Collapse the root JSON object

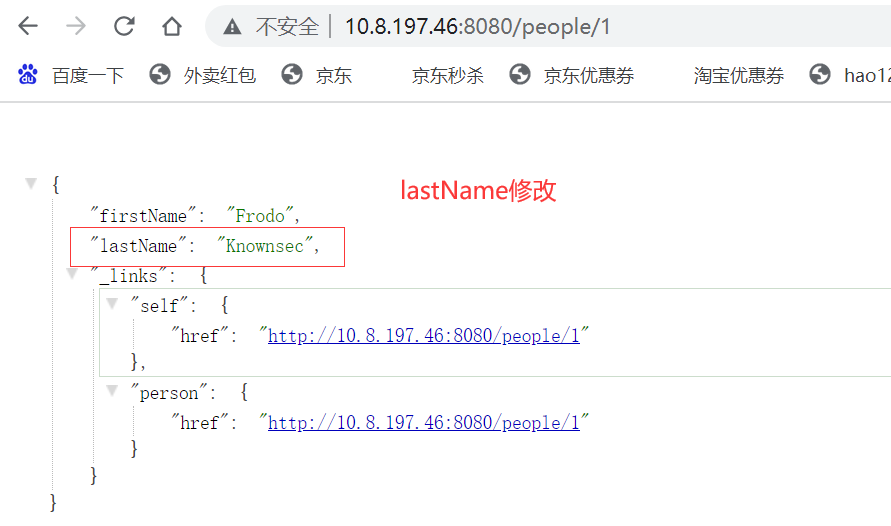click(31, 184)
